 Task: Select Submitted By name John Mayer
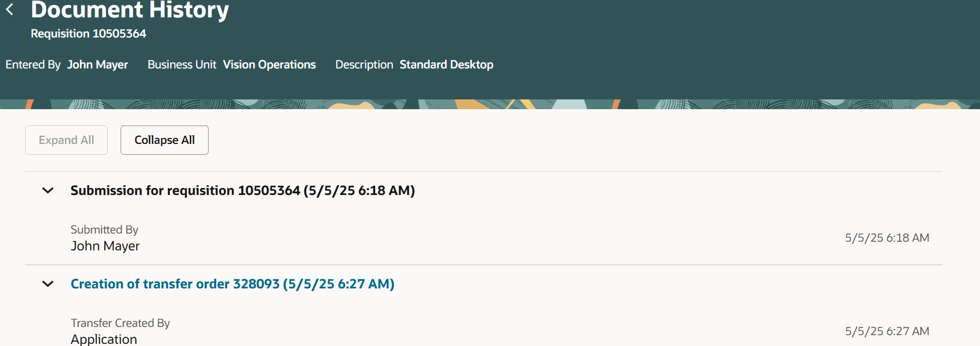[105, 246]
